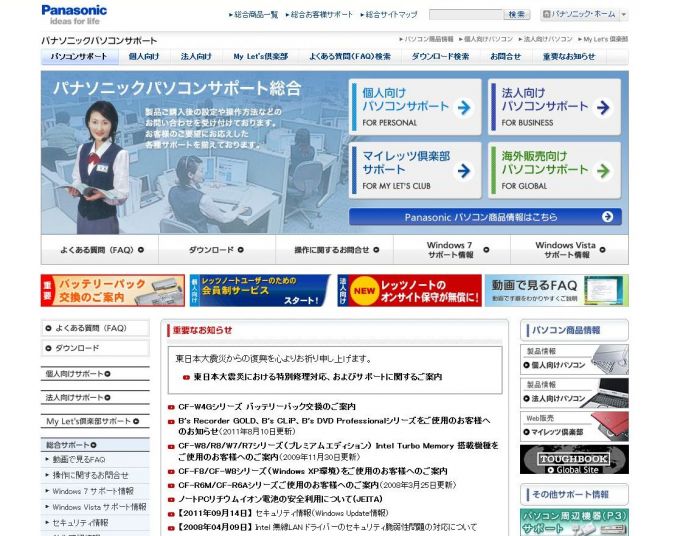
Task: Click bullet icon beside 操作に関するお問合せ
Action: [x=376, y=250]
